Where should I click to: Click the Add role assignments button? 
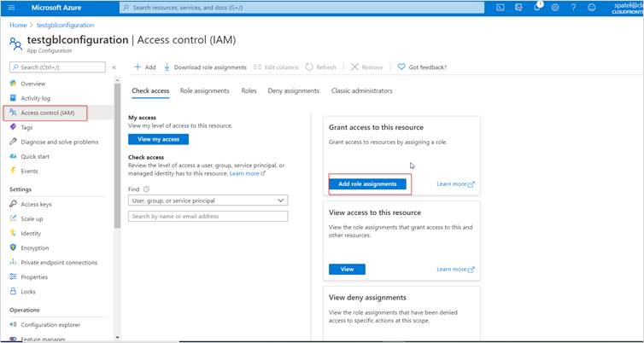click(367, 183)
